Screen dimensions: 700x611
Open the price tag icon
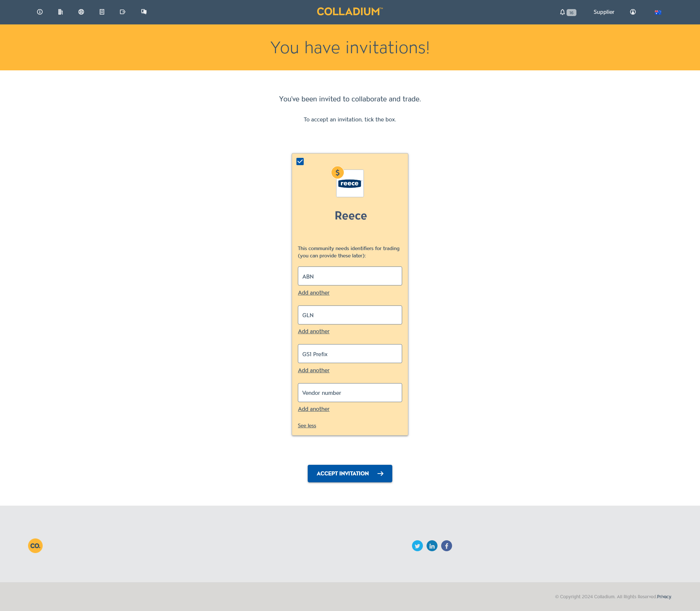click(122, 12)
